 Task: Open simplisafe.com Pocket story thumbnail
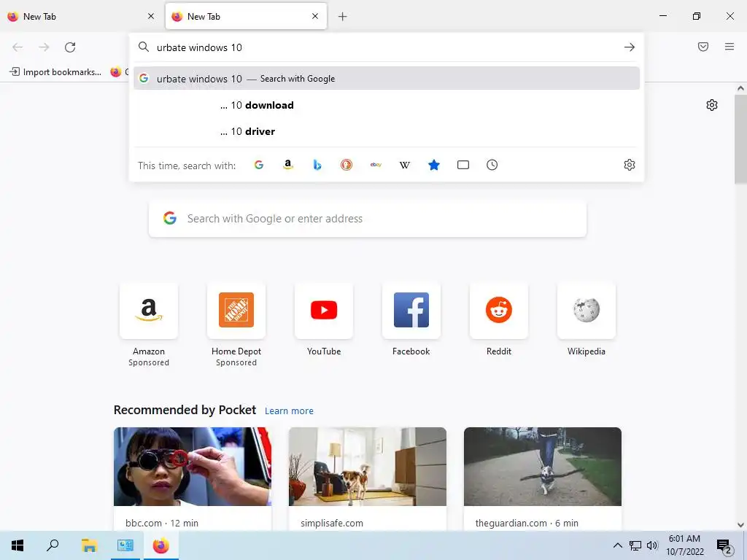[368, 467]
